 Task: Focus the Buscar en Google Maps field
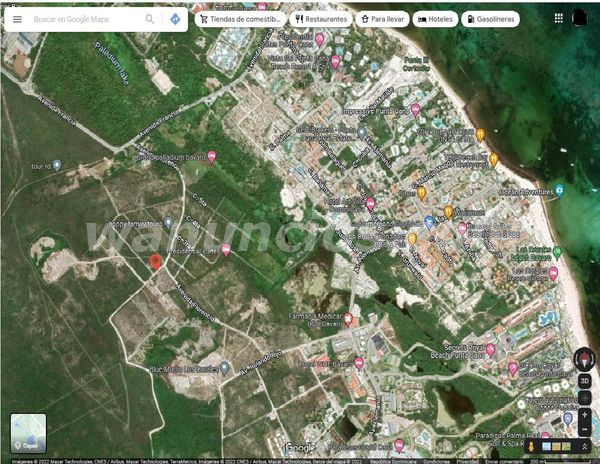click(85, 19)
